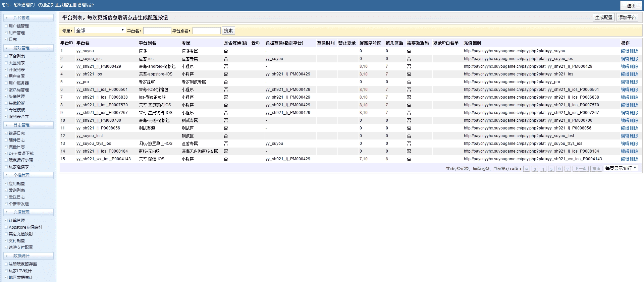
Task: Click the 退出 logout button
Action: [631, 5]
